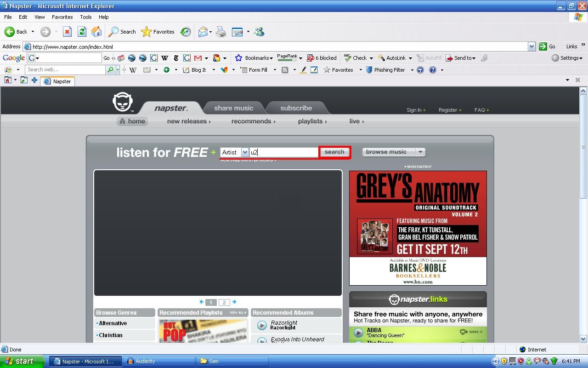Image resolution: width=588 pixels, height=368 pixels.
Task: Click the Wikipedia W icon on Google toolbar
Action: (x=164, y=58)
